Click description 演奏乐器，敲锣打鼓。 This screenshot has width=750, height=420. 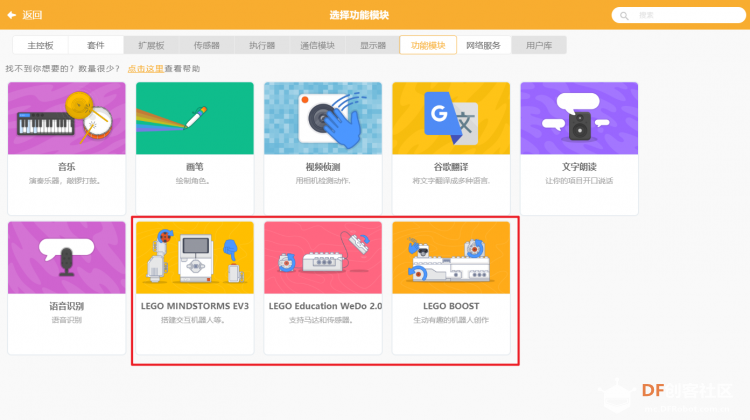click(x=65, y=181)
